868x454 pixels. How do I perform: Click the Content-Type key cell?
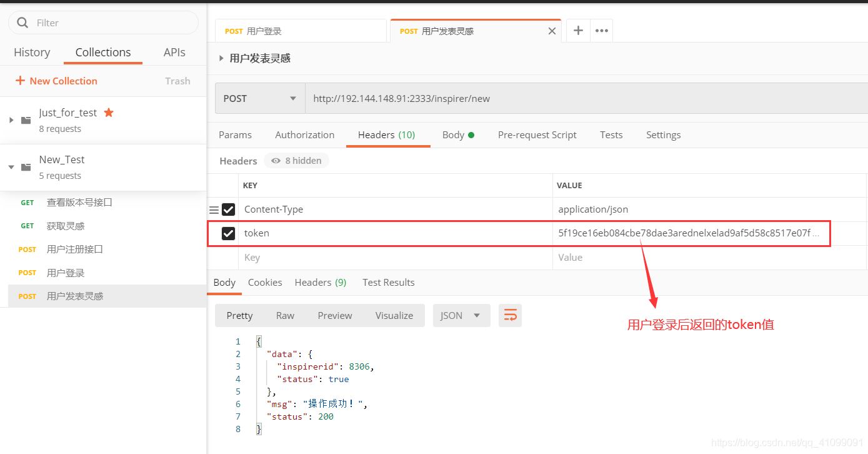click(396, 209)
